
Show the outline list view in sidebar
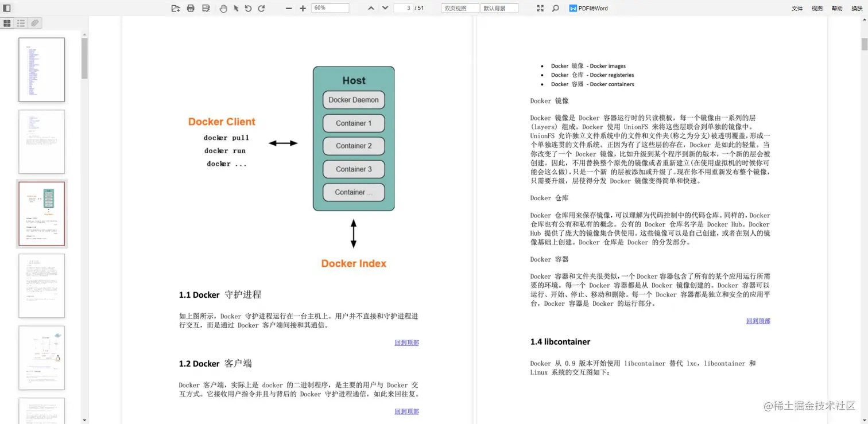tap(21, 23)
